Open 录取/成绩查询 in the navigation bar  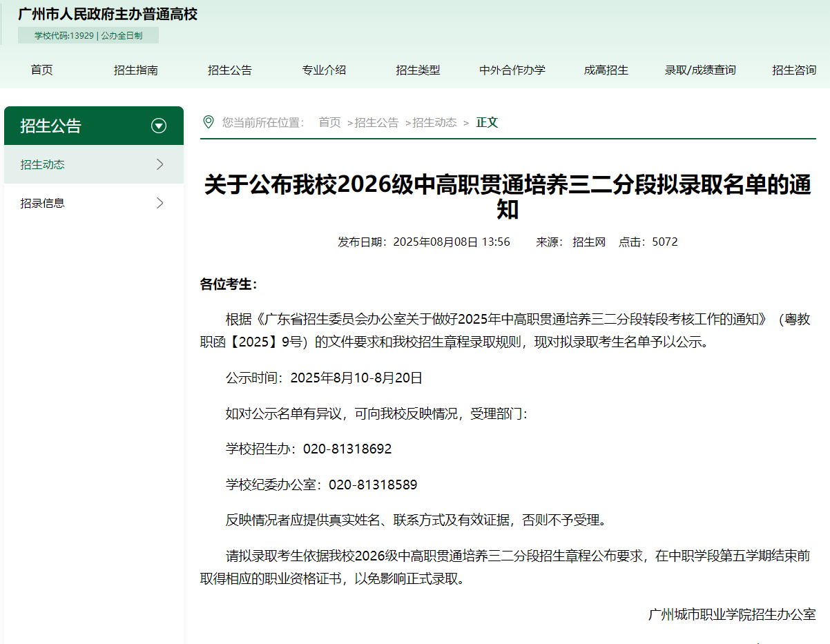coord(700,70)
